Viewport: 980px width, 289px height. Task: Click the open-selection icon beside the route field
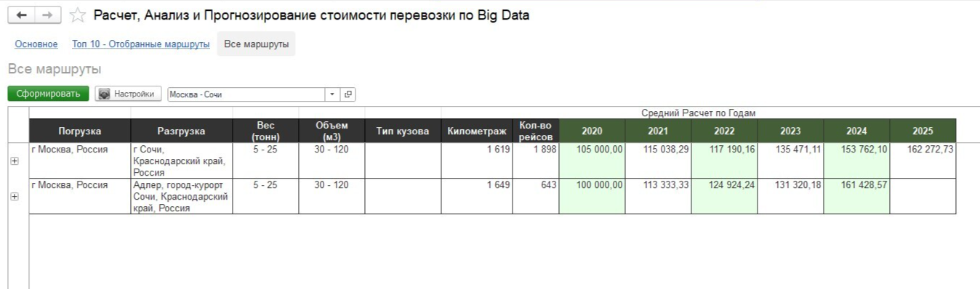(348, 94)
